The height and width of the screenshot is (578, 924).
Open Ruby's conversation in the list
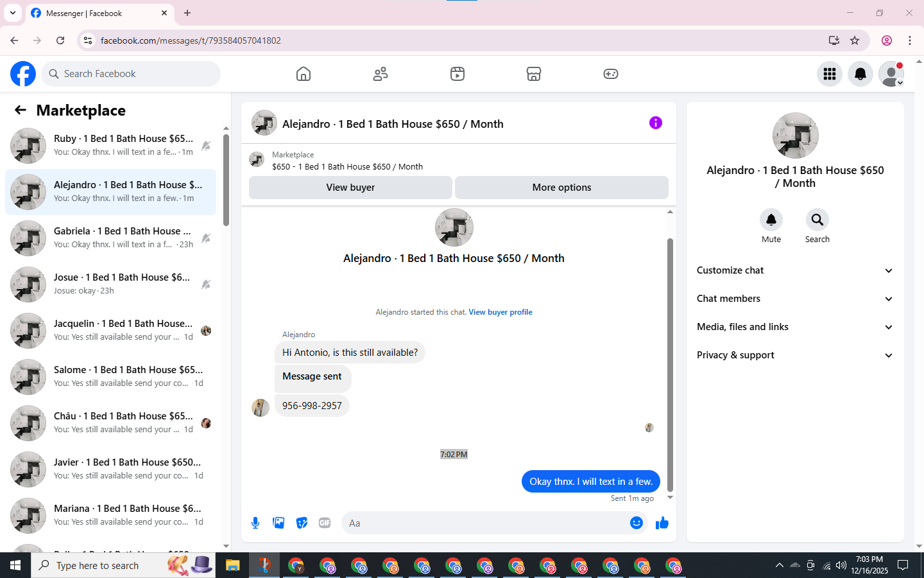[x=110, y=146]
